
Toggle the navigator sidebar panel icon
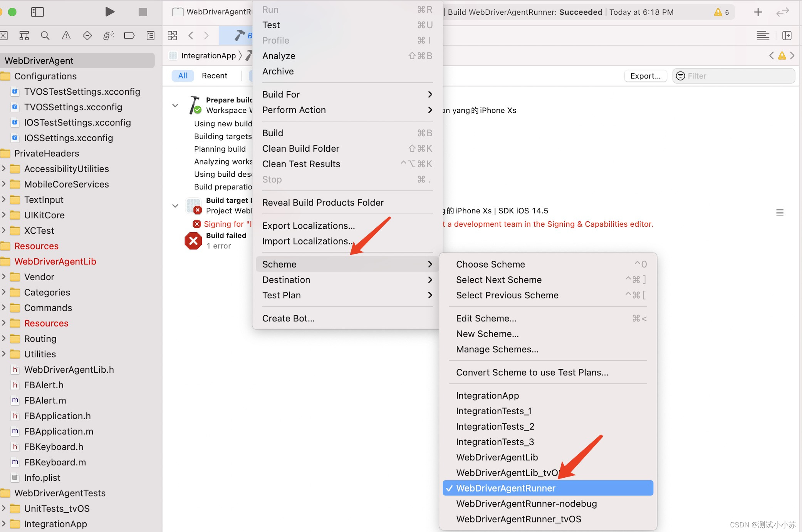37,12
